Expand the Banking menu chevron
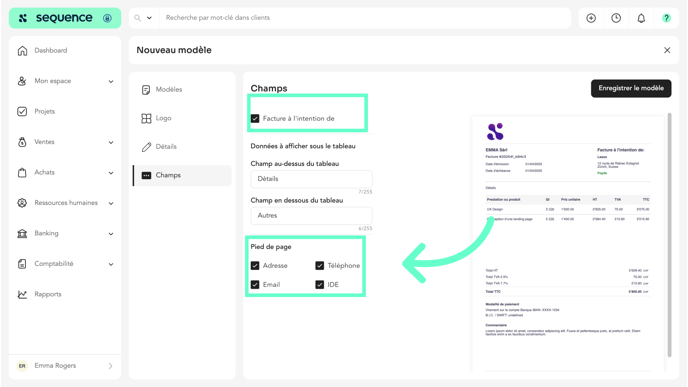This screenshot has width=688, height=387. 111,233
